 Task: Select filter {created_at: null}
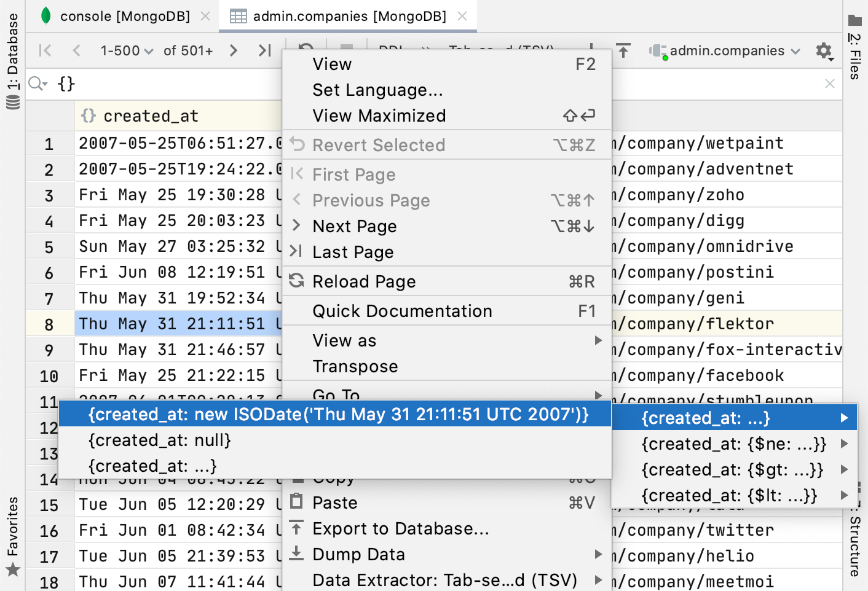tap(335, 440)
